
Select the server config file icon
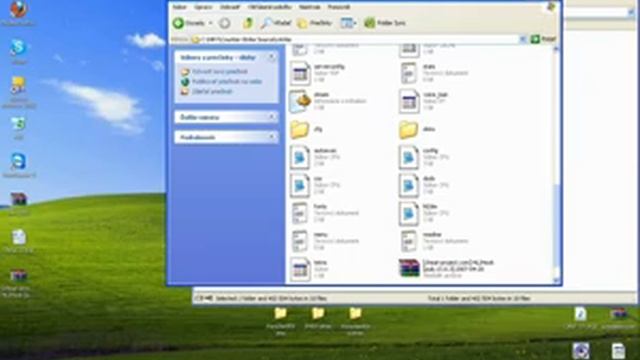point(300,73)
